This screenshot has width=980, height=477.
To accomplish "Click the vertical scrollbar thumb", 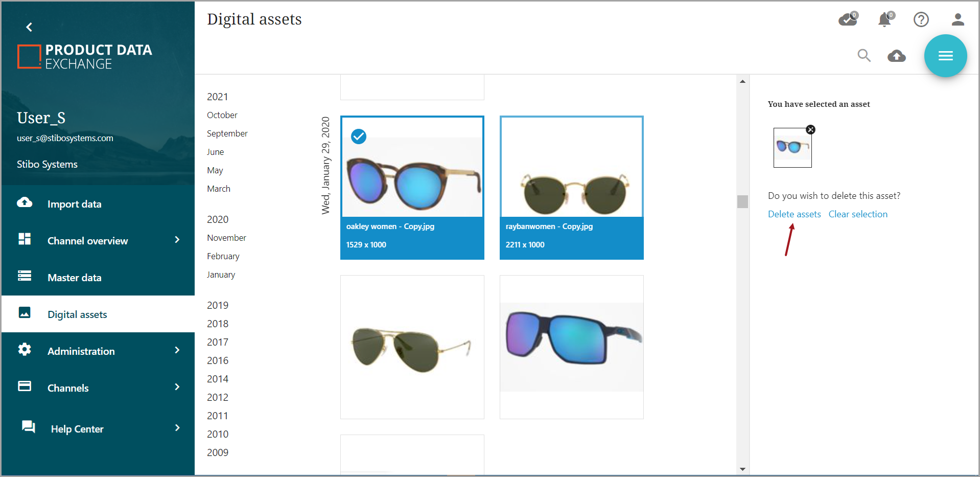I will click(742, 201).
